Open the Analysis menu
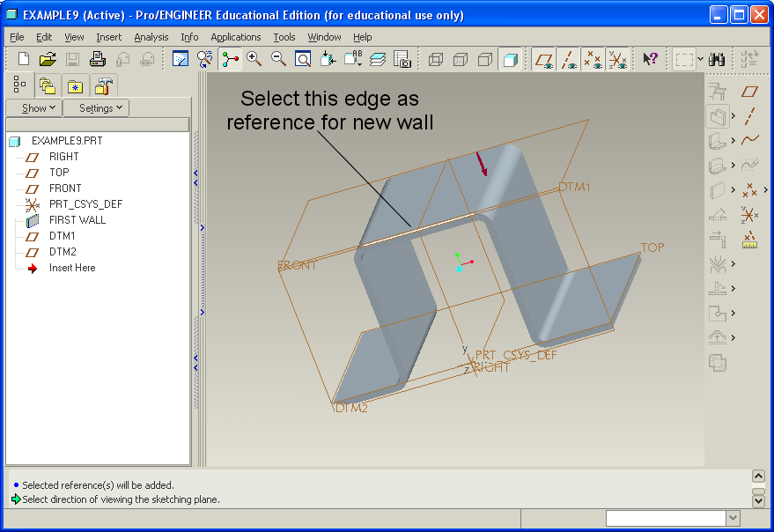The image size is (774, 532). tap(151, 37)
